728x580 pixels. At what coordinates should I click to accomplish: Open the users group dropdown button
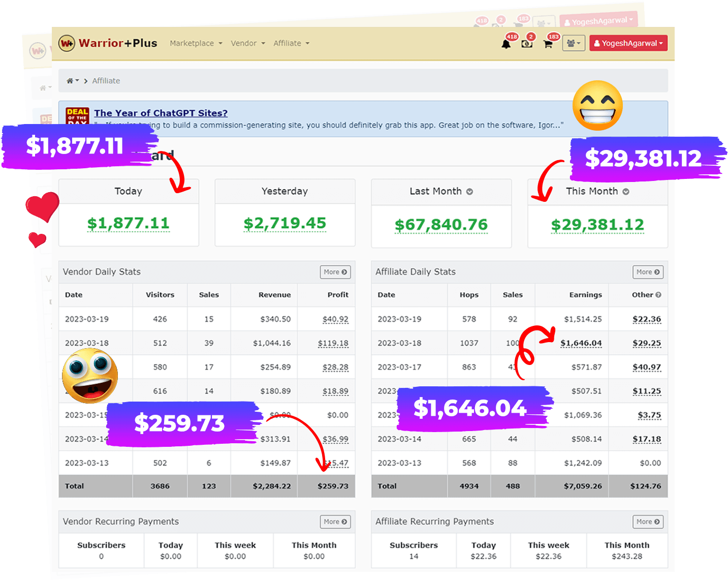574,44
